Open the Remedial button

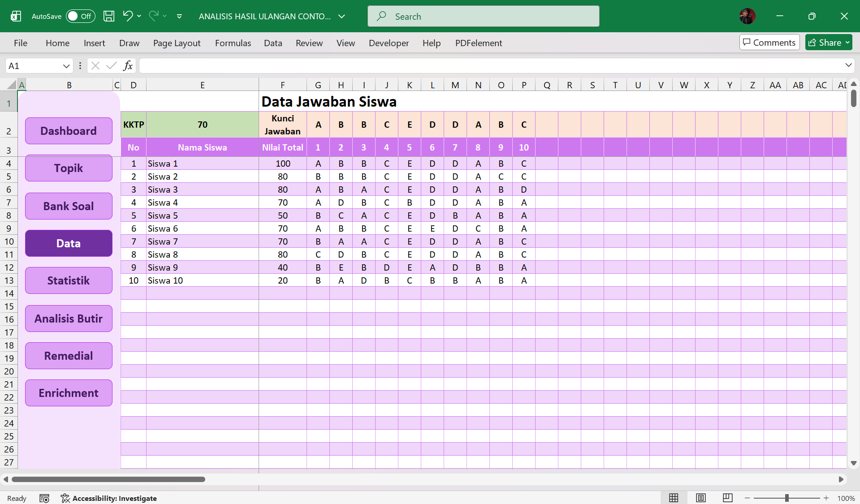[69, 356]
